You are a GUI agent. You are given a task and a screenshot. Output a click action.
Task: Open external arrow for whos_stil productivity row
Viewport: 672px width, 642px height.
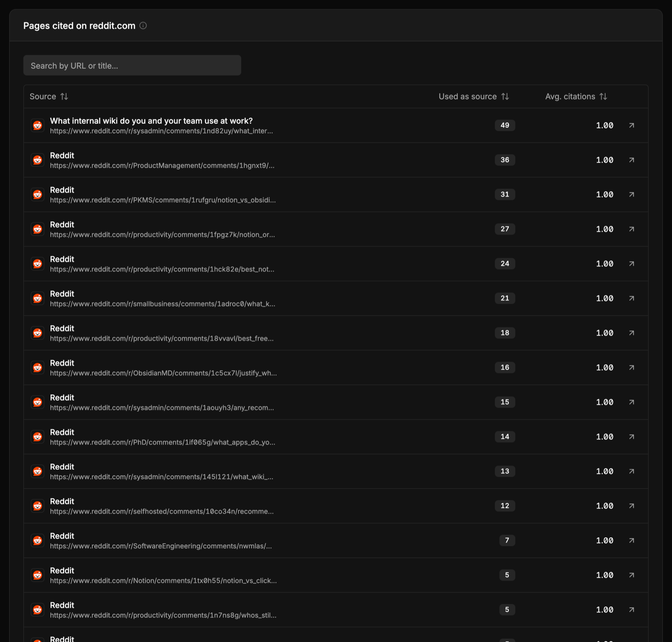pos(631,610)
